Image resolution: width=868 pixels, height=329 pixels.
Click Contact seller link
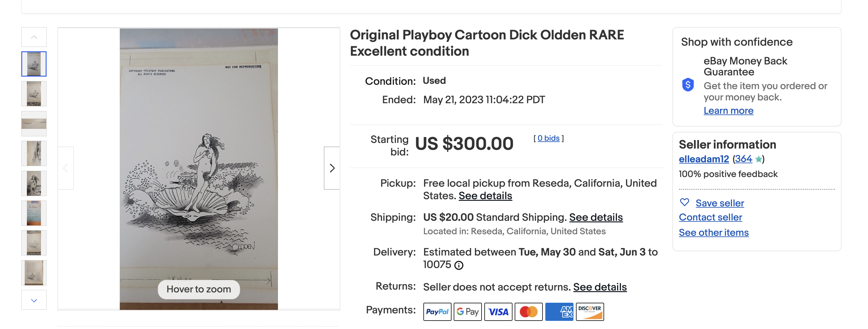pos(710,217)
